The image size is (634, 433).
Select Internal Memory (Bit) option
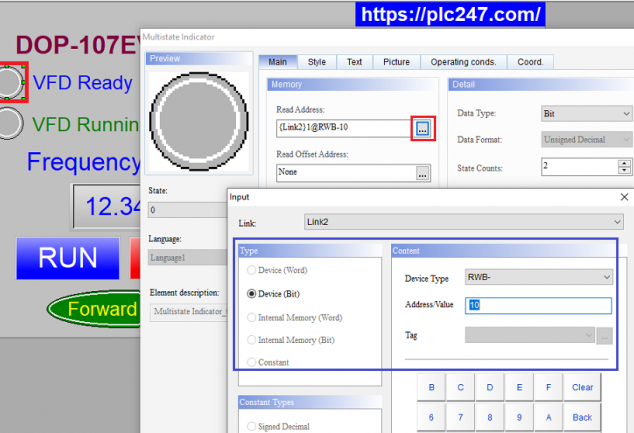[251, 340]
